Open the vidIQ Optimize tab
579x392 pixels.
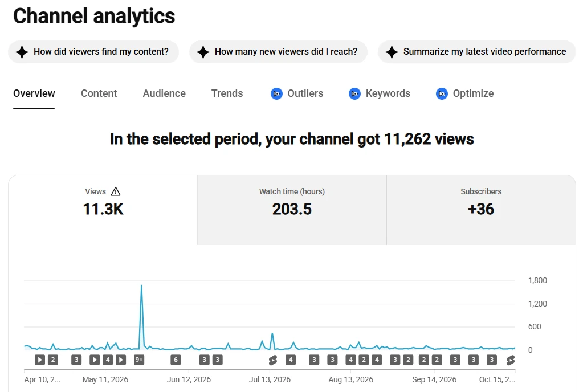click(x=465, y=93)
